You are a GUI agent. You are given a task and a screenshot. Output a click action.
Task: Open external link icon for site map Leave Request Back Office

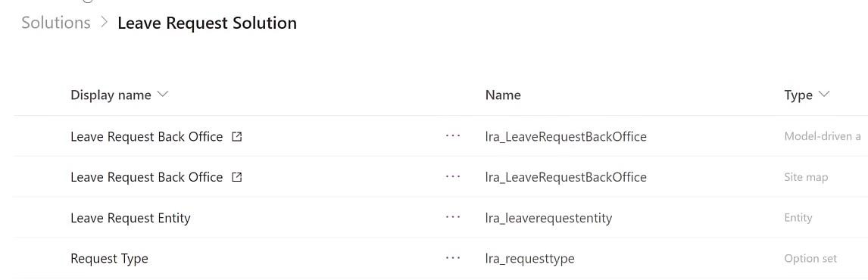click(x=236, y=177)
